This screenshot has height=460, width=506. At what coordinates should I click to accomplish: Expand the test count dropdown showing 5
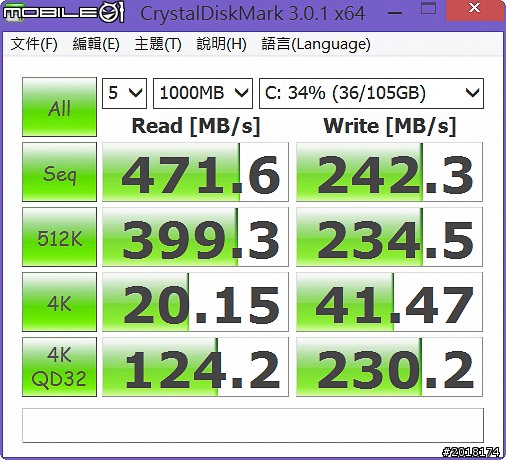tap(124, 93)
